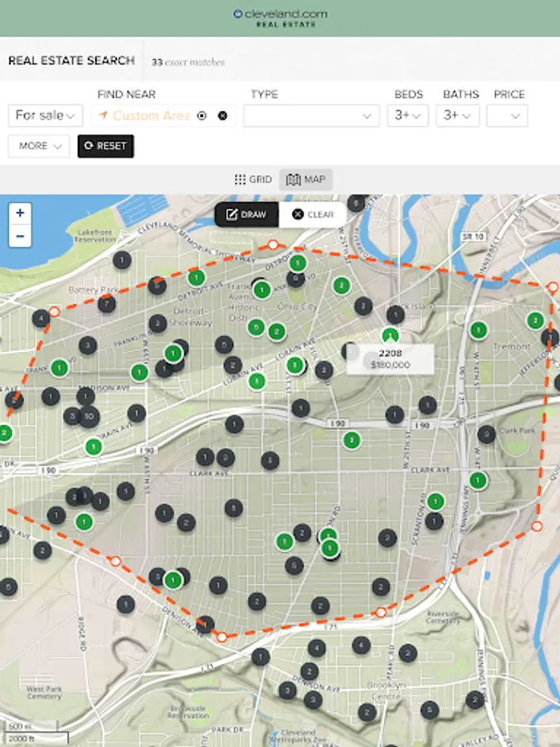Viewport: 560px width, 747px height.
Task: Click dark marker on Denison Ave polygon edge
Action: pos(205,624)
